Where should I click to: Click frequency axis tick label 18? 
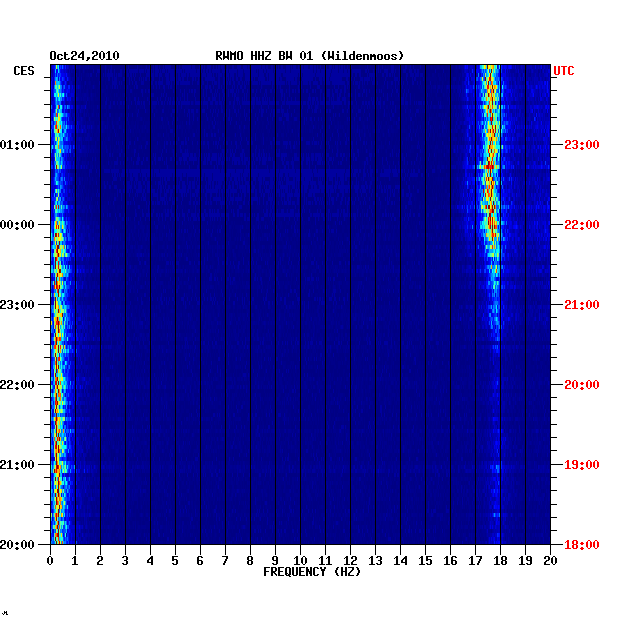500,561
